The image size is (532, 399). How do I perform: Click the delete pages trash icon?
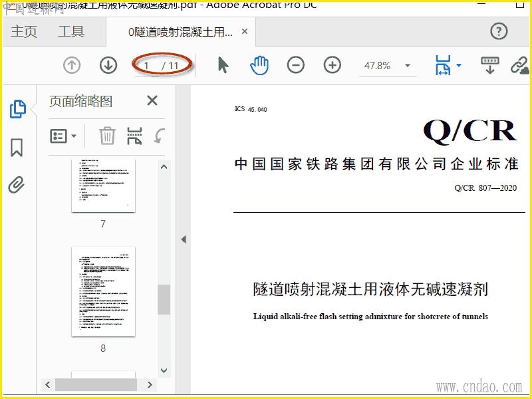click(x=107, y=136)
